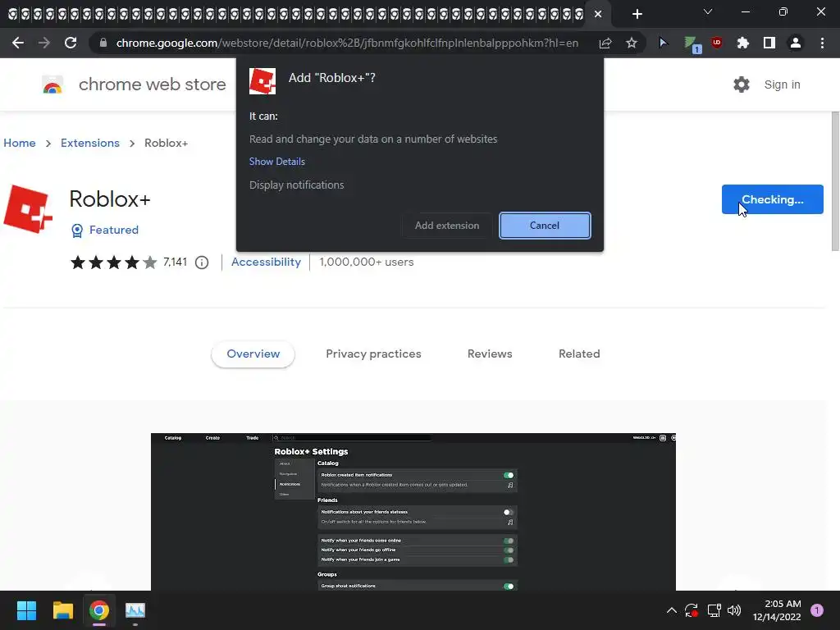Open the notification badge showing 1
The height and width of the screenshot is (630, 840).
[817, 610]
